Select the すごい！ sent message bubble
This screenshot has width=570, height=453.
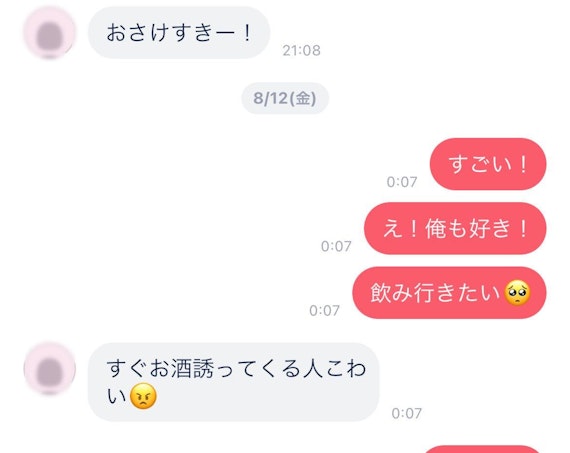[x=488, y=164]
